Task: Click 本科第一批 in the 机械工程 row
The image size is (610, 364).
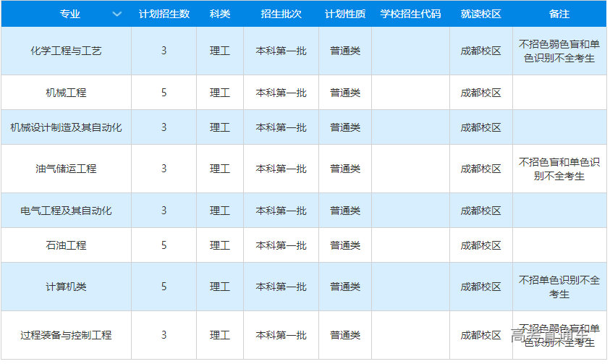Action: click(x=281, y=93)
